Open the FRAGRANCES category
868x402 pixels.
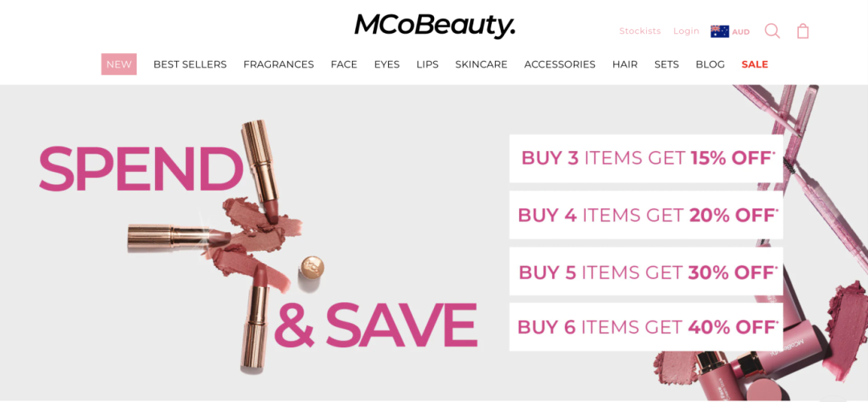point(278,64)
